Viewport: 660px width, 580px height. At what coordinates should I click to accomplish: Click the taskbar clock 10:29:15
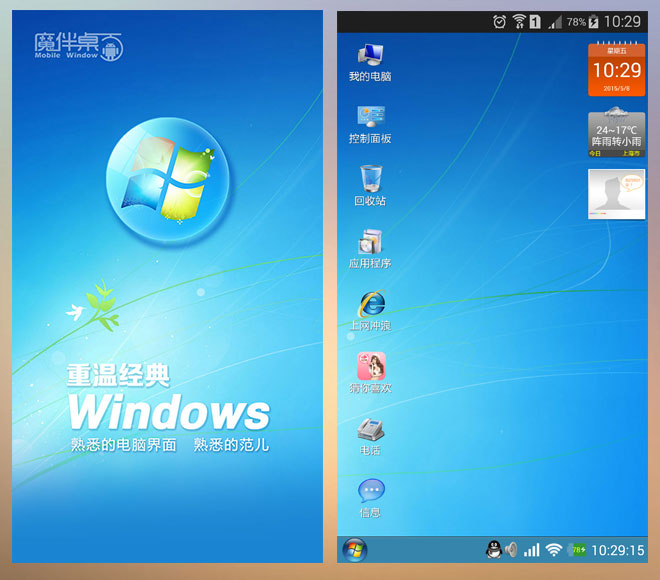[617, 550]
